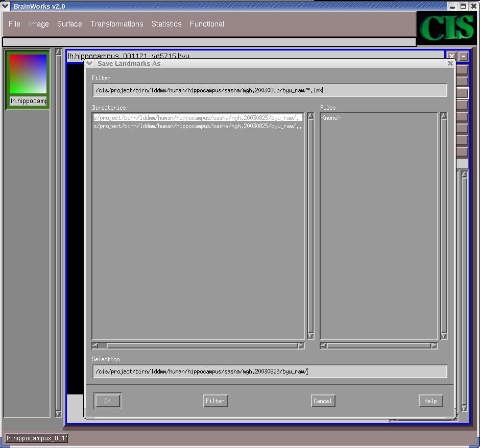Screen dimensions: 480x448
Task: Open the BrainWorks window menu arrow
Action: pos(5,6)
